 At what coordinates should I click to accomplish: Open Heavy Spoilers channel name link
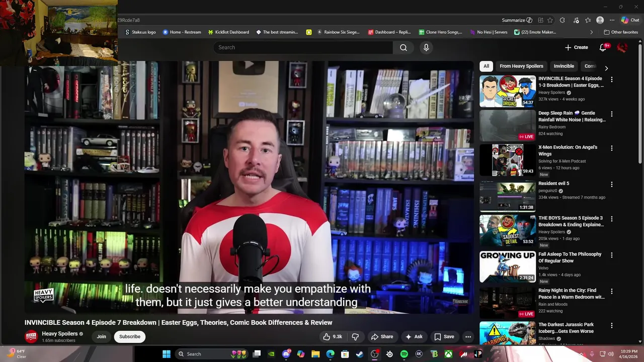[59, 334]
